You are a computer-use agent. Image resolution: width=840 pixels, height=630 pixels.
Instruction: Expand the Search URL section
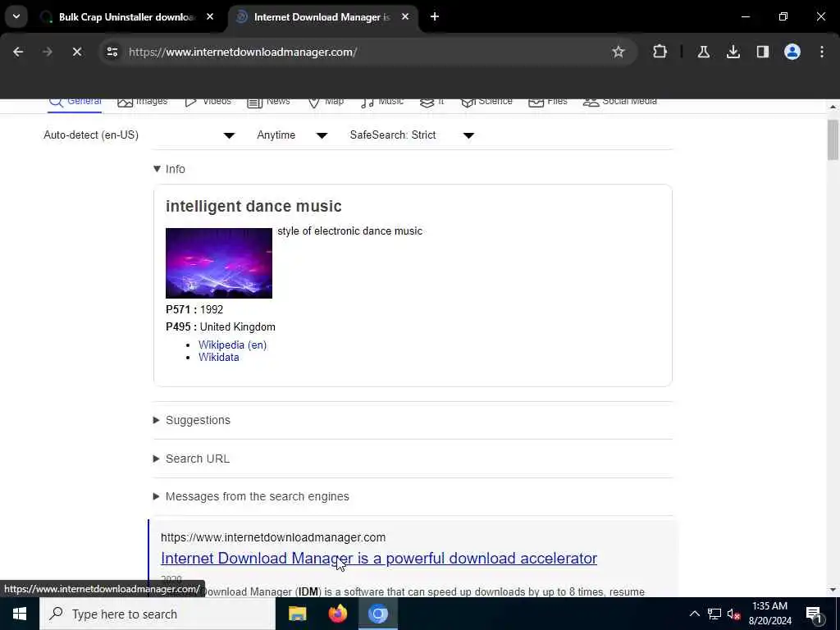click(191, 459)
